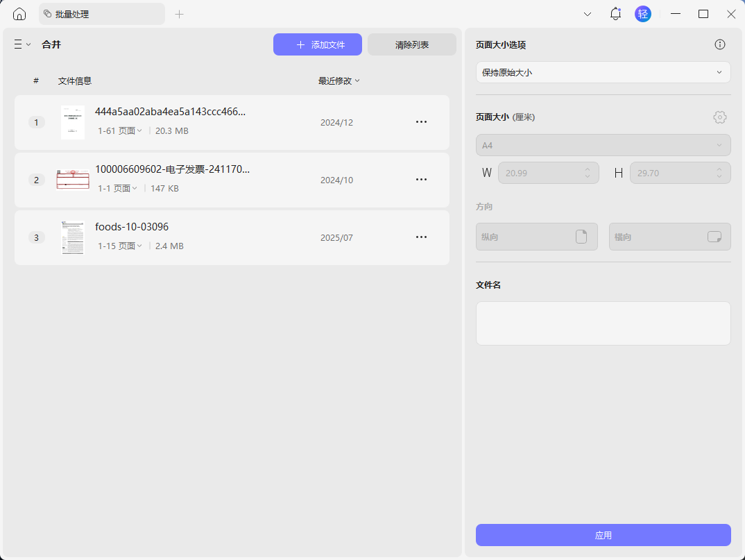The width and height of the screenshot is (745, 560).
Task: Select file name 444a5aa02aba4ea5a143ccc466...
Action: coord(170,112)
